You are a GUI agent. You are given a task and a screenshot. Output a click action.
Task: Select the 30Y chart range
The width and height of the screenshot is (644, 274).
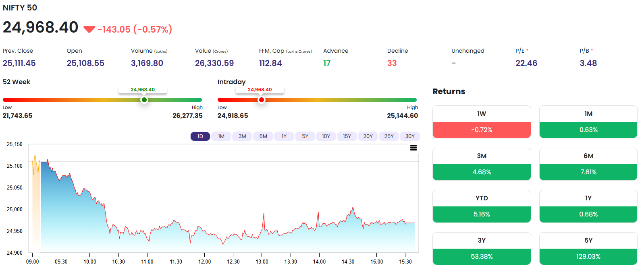[410, 136]
